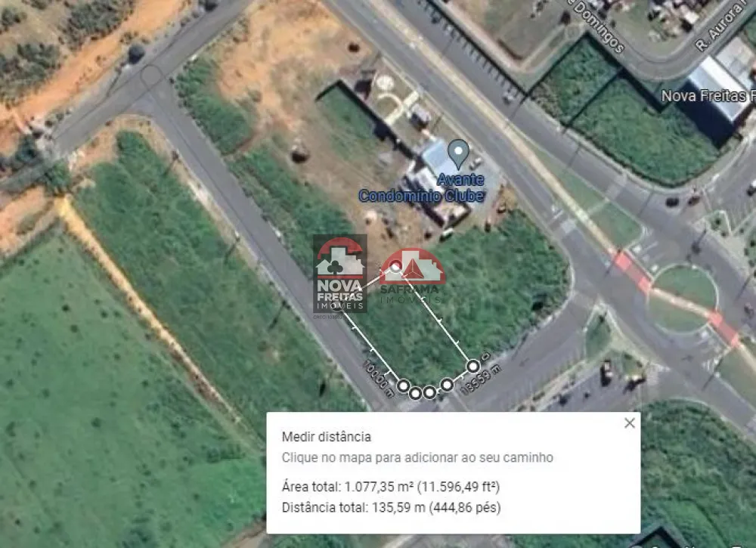The image size is (756, 548).
Task: Click the Saframa Imóveis logo watermark
Action: [x=412, y=276]
